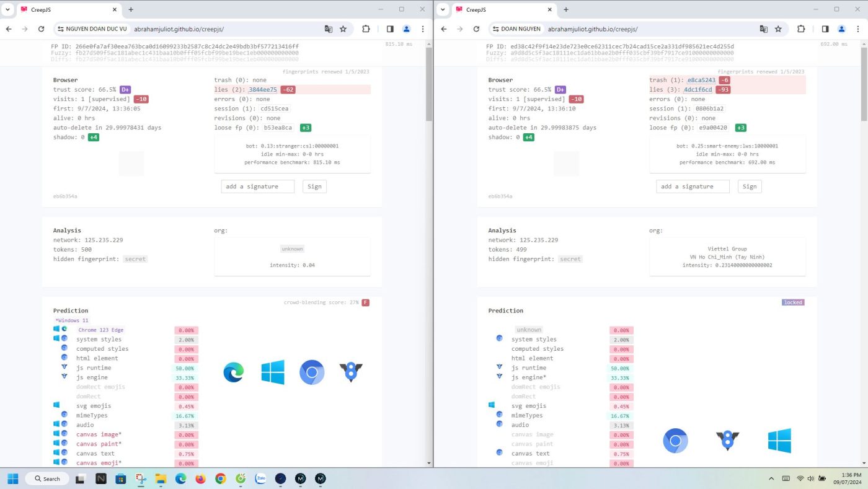Click the Sign button in left window
Screen dimensions: 868x489
coord(315,187)
